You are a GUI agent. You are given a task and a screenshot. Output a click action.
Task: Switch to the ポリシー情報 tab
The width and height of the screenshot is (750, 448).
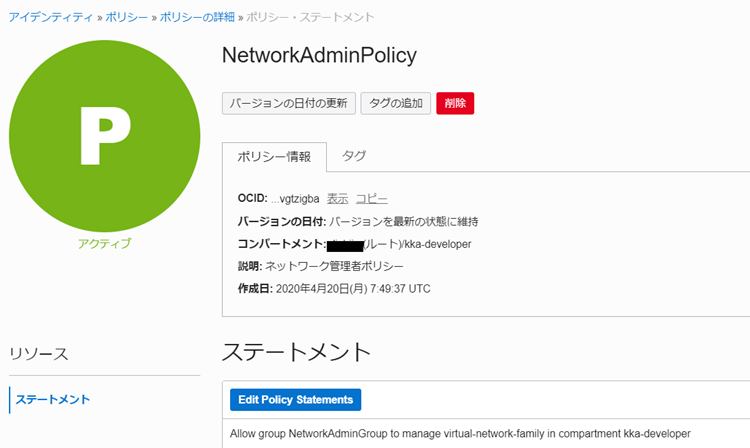(274, 157)
